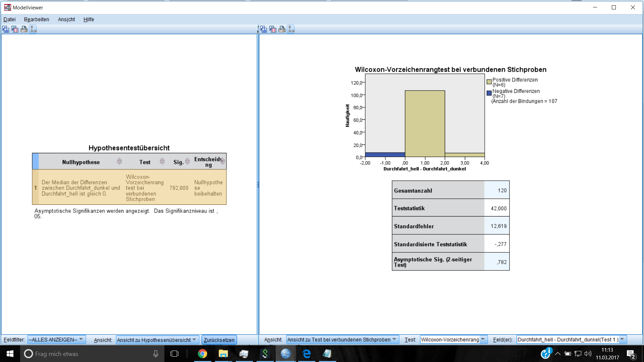The width and height of the screenshot is (644, 362).
Task: Click the Negative Differenzen legend swatch
Action: [x=489, y=93]
